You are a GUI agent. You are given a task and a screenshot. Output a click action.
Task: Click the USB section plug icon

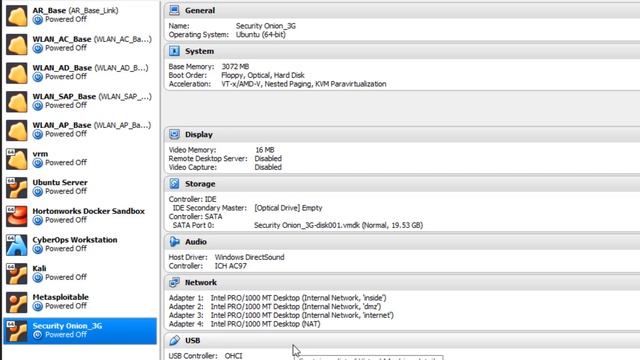[x=174, y=340]
